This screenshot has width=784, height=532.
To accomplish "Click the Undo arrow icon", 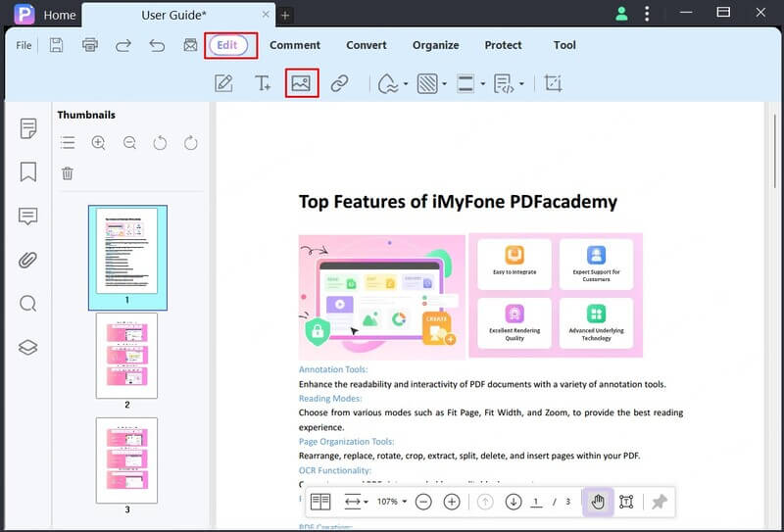I will pos(157,45).
